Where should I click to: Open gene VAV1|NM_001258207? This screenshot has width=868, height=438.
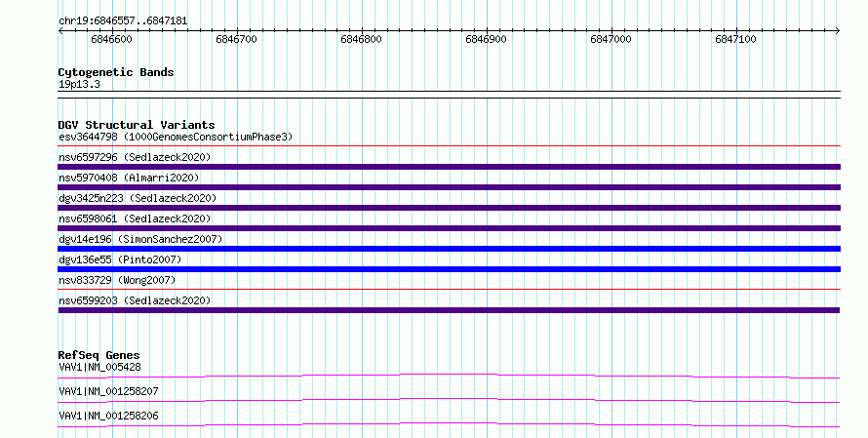(x=108, y=391)
